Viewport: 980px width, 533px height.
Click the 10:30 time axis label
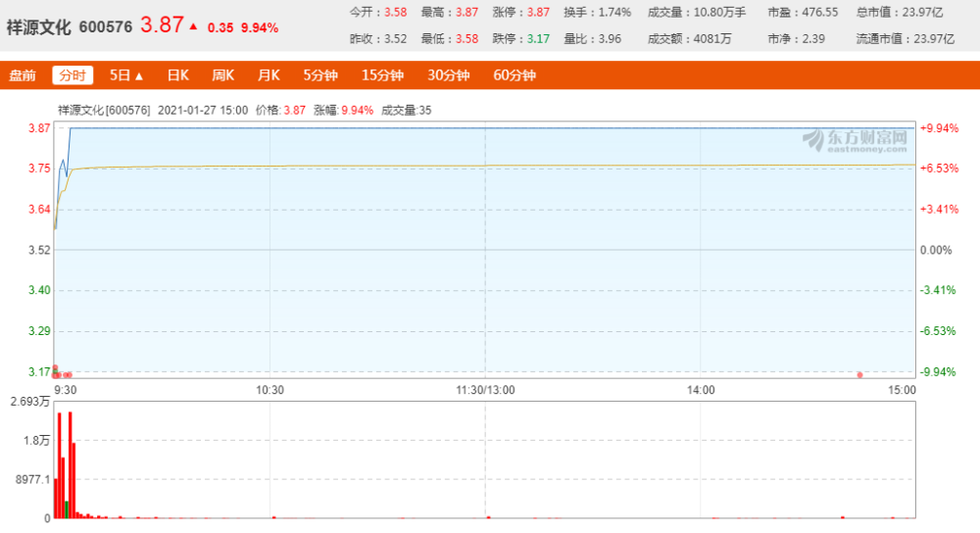(x=270, y=390)
